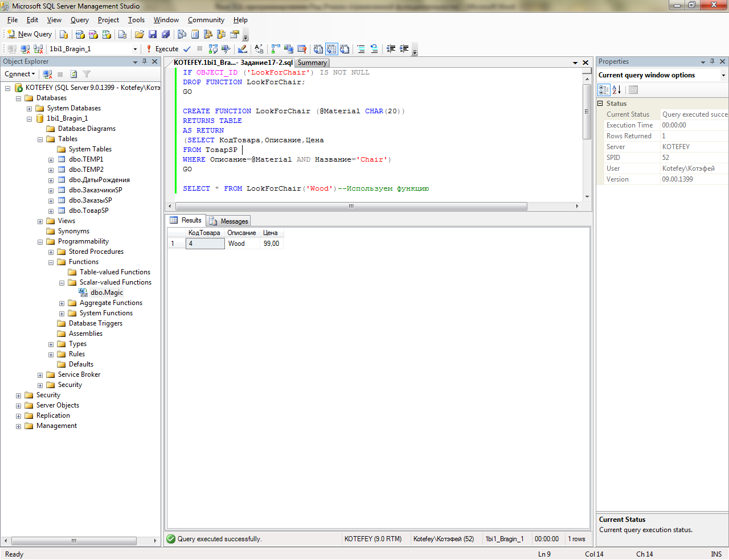Image resolution: width=729 pixels, height=560 pixels.
Task: Expand the Stored Procedures node
Action: [x=51, y=252]
